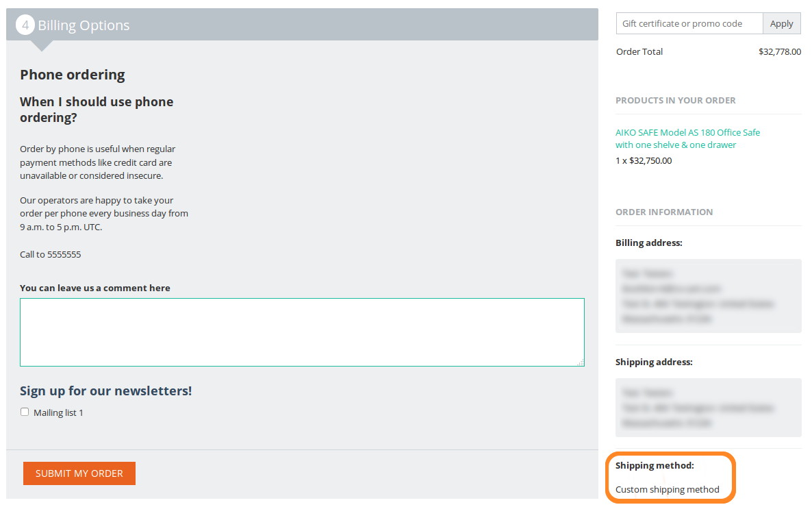
Task: Click the comment box resize handle
Action: [x=581, y=363]
